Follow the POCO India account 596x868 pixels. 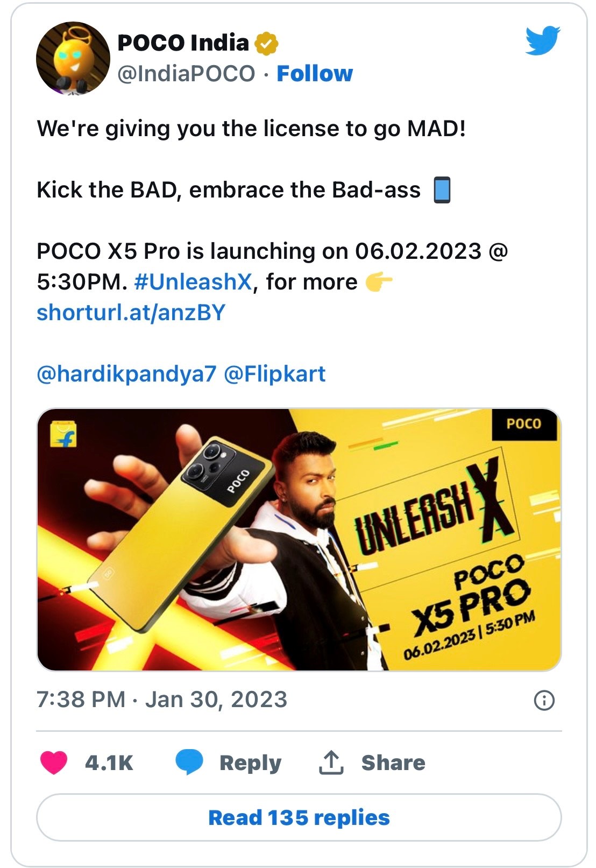[x=315, y=74]
